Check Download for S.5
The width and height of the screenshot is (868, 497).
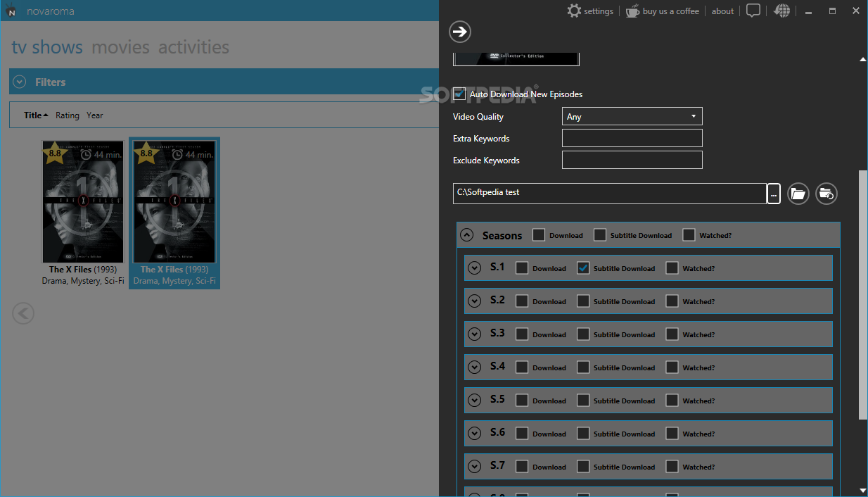pos(522,400)
